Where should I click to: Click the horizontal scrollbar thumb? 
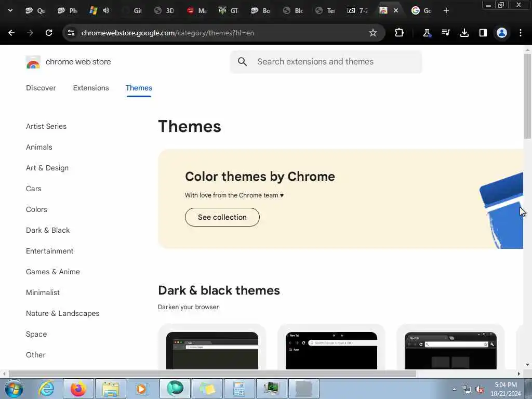(212, 374)
